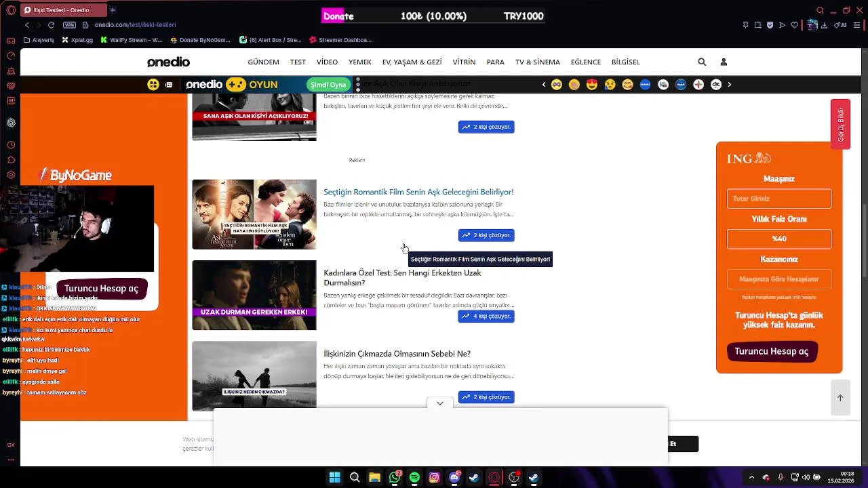Click the '4 kişi çözüyor' badge
The height and width of the screenshot is (488, 868).
(486, 317)
